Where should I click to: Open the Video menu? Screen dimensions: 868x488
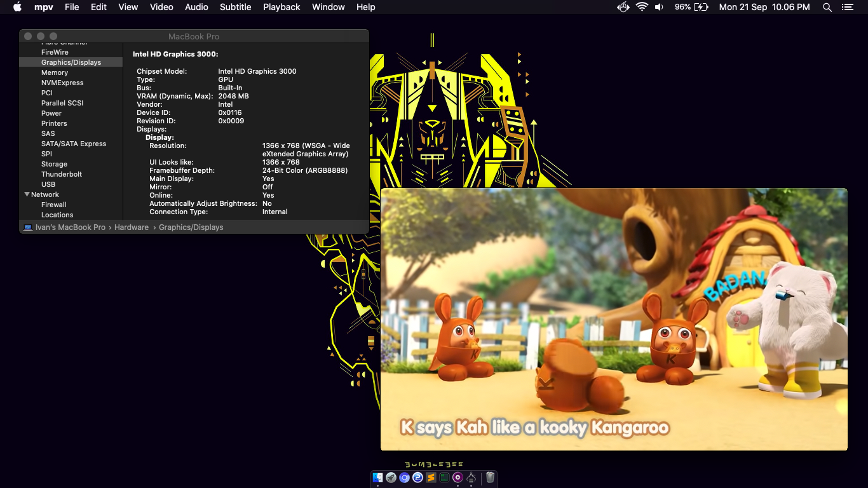(x=161, y=7)
